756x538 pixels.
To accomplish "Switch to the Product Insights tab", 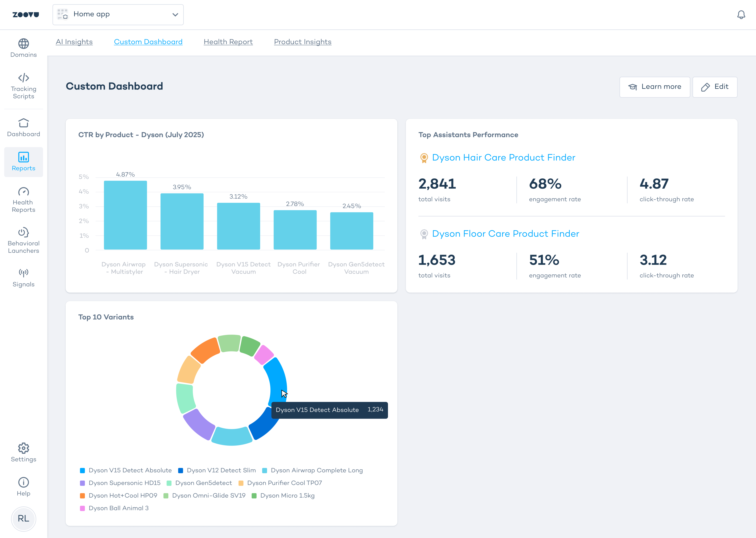I will pyautogui.click(x=303, y=42).
